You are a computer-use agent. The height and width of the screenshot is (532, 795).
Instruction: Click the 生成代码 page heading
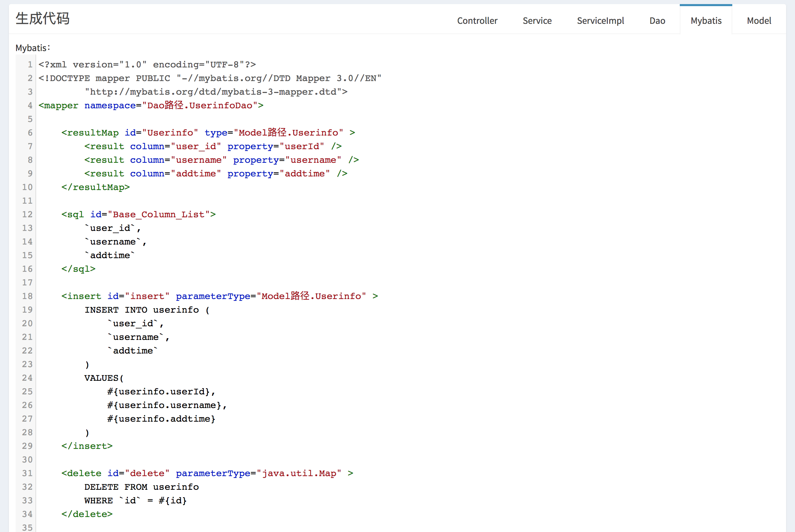(43, 18)
